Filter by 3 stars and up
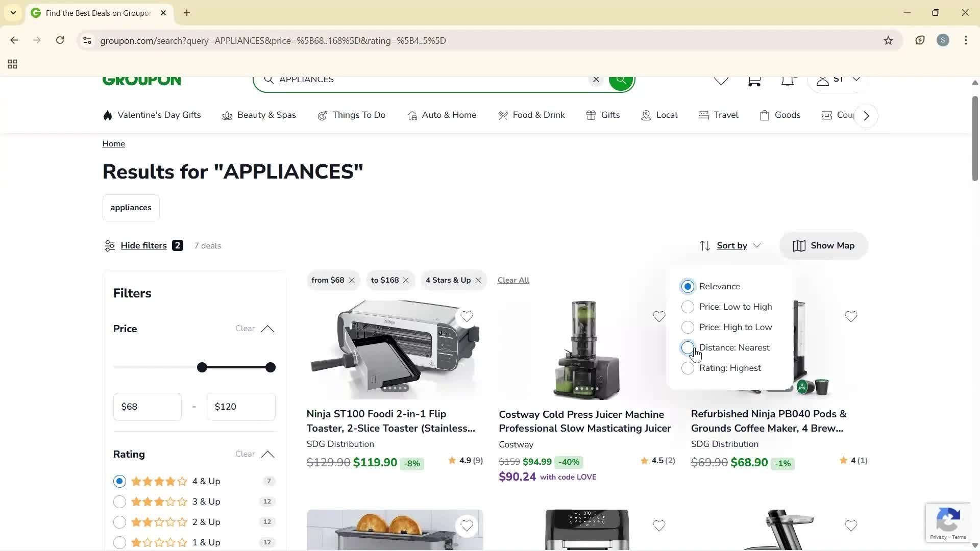Image resolution: width=980 pixels, height=551 pixels. click(119, 501)
